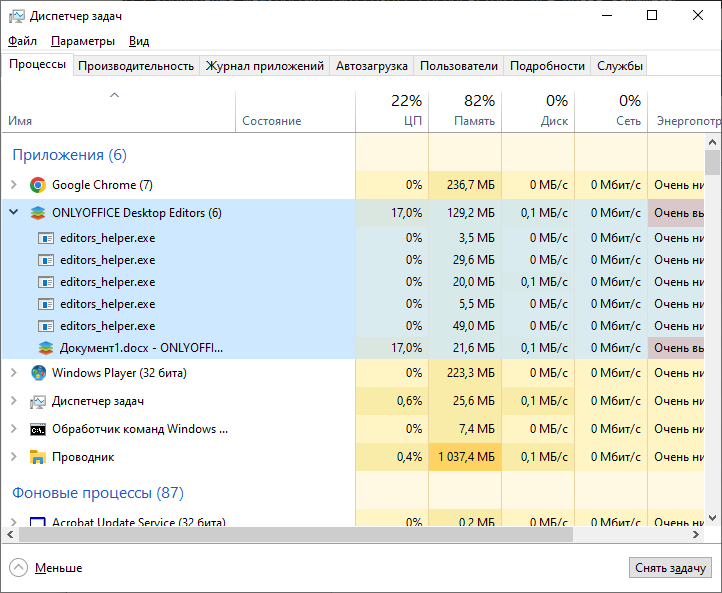
Task: Sort processes by the Диск column header
Action: pos(538,112)
